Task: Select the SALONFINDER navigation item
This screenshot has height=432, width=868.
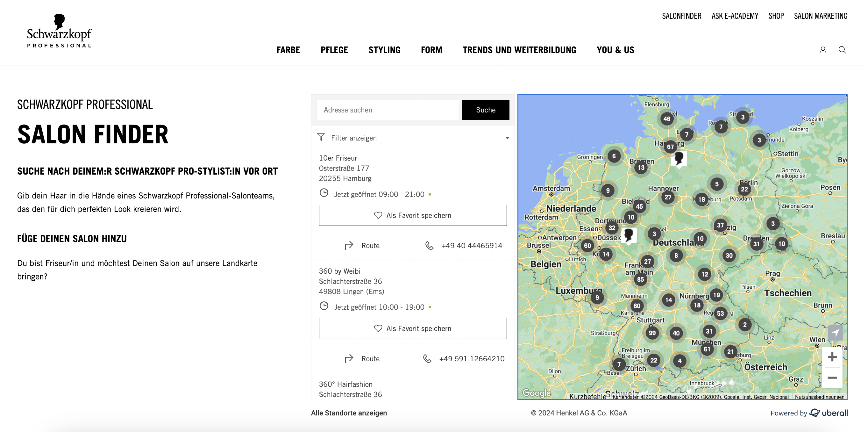Action: click(x=682, y=16)
